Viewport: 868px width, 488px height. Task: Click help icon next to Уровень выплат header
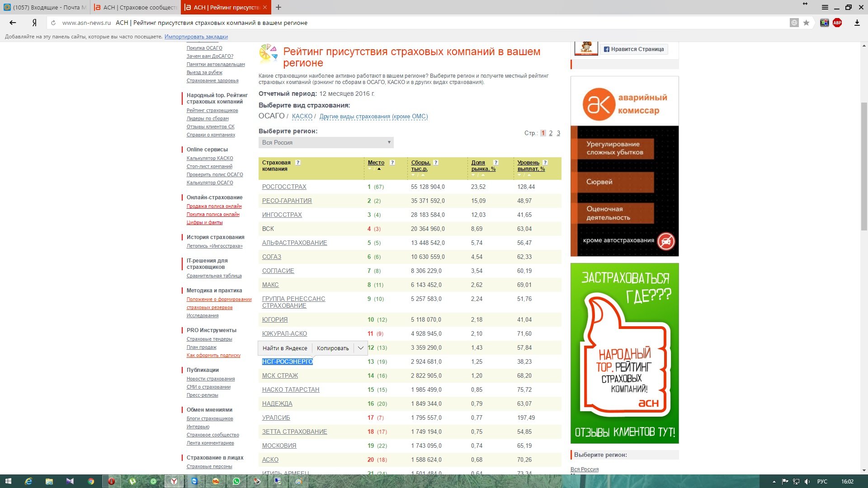coord(545,163)
